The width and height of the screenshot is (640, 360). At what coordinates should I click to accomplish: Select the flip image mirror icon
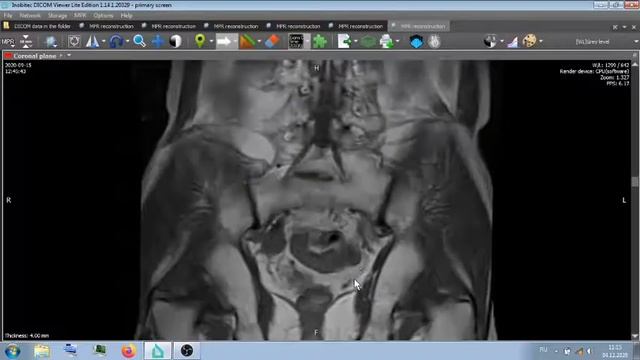pyautogui.click(x=92, y=41)
